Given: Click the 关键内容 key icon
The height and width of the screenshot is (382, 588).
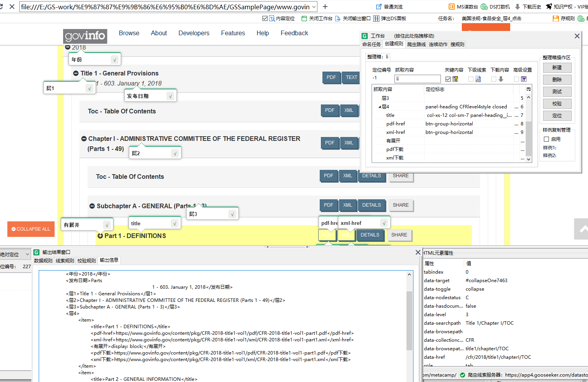Looking at the screenshot, I should [455, 79].
